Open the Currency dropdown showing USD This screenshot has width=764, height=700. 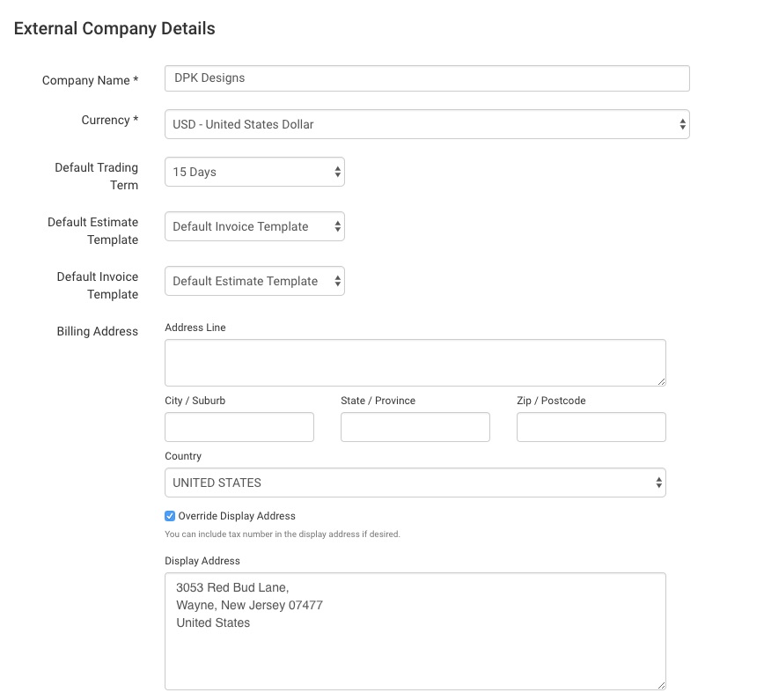click(427, 124)
